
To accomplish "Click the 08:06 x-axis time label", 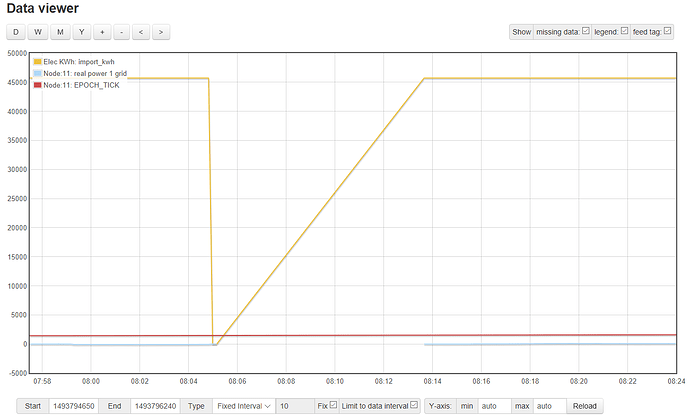I will [x=237, y=382].
